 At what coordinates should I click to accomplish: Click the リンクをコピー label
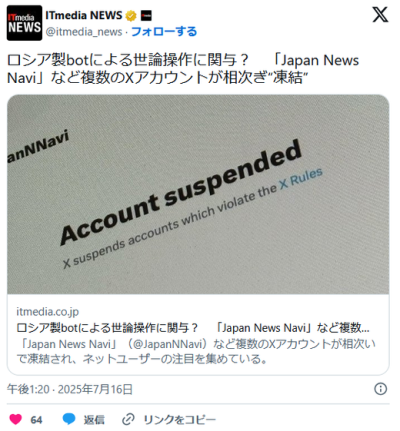[179, 419]
